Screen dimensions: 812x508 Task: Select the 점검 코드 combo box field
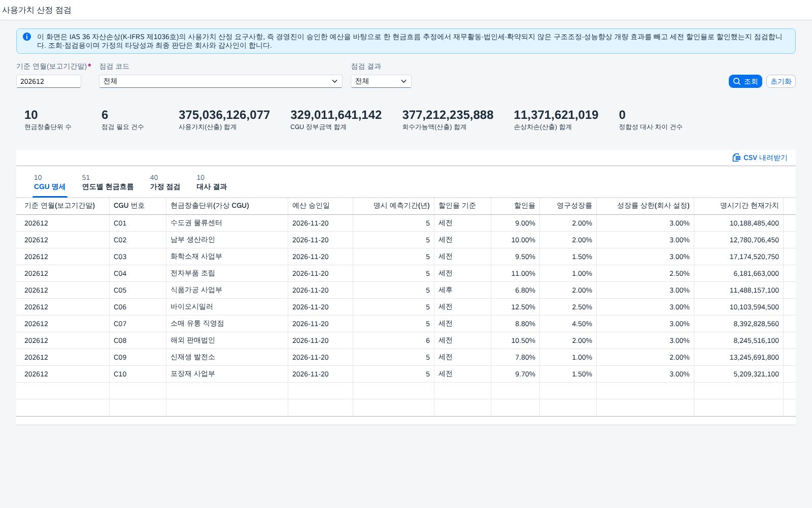[x=221, y=81]
